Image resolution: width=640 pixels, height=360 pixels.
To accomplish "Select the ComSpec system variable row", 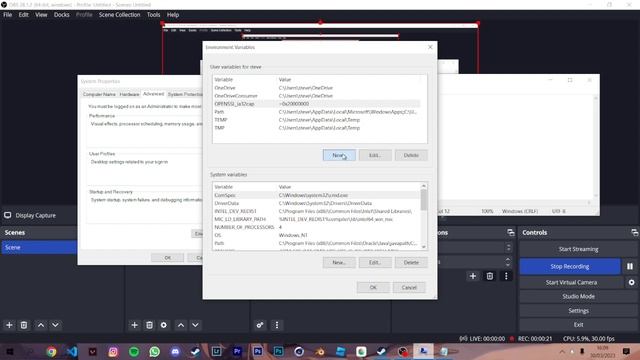I will tap(316, 195).
